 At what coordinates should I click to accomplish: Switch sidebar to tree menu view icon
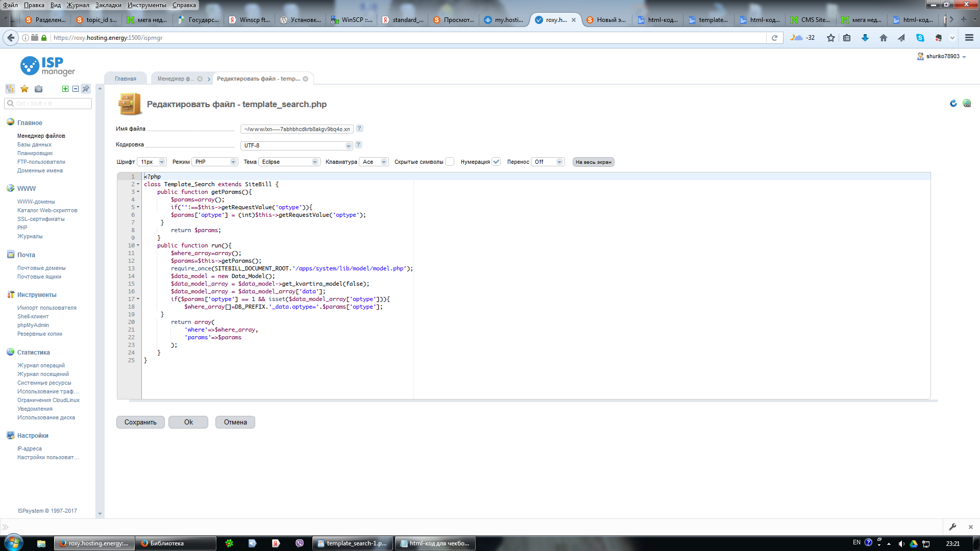[x=10, y=89]
